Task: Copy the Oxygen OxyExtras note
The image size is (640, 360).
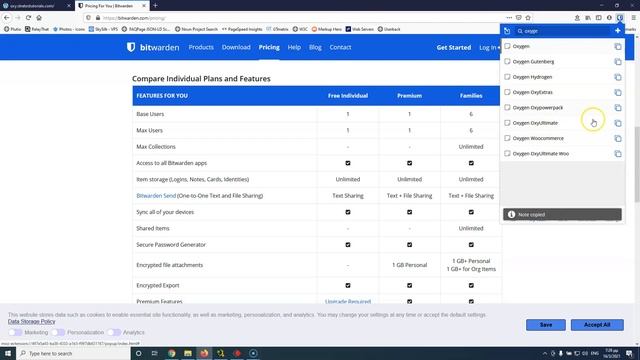Action: pyautogui.click(x=618, y=93)
